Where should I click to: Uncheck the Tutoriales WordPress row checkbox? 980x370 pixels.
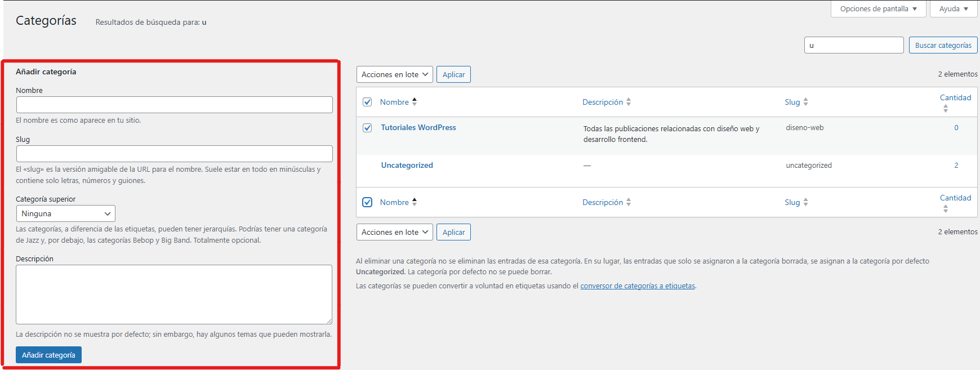point(367,128)
